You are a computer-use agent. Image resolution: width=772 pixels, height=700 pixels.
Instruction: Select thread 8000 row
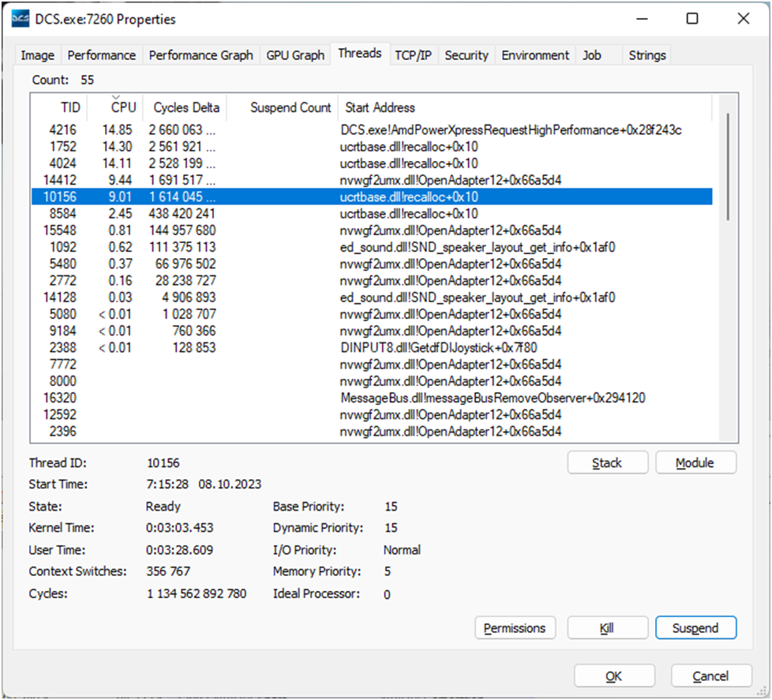point(372,381)
